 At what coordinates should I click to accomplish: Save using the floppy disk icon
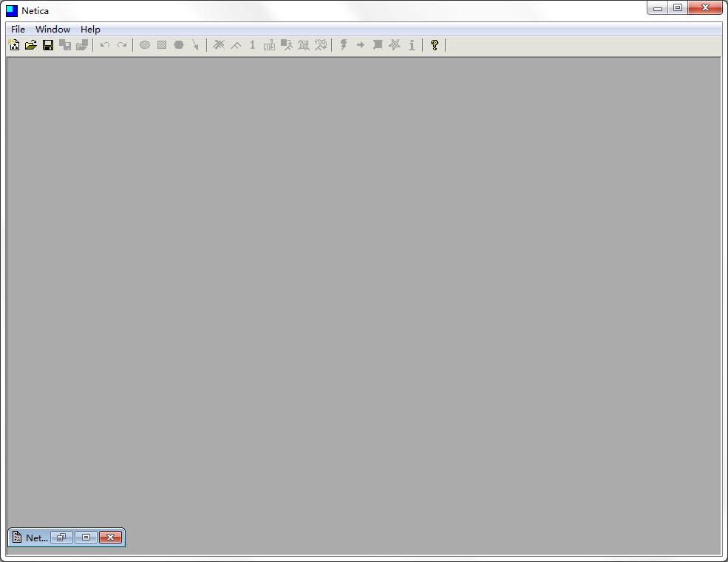(48, 45)
